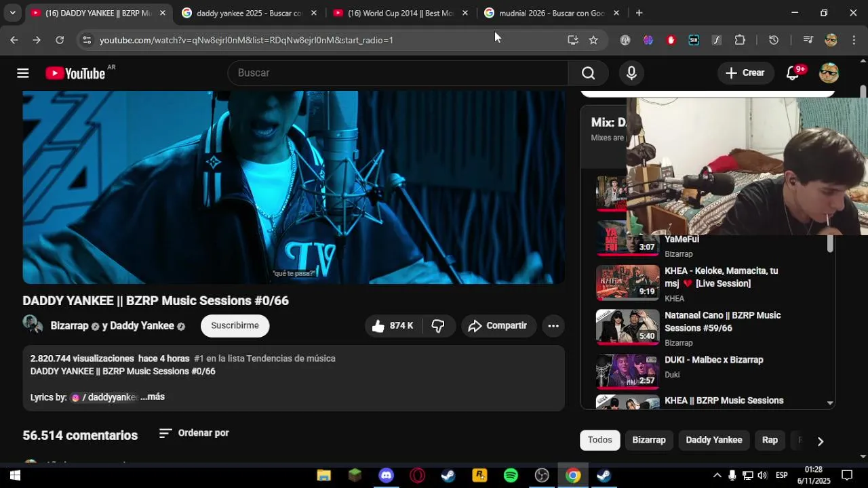Share the video with Compartir
868x488 pixels.
(x=498, y=326)
